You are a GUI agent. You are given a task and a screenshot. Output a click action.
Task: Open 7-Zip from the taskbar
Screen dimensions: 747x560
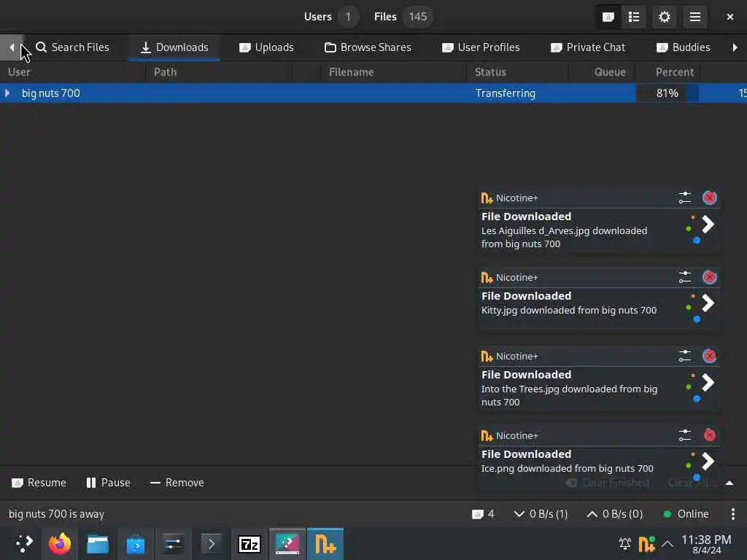249,544
